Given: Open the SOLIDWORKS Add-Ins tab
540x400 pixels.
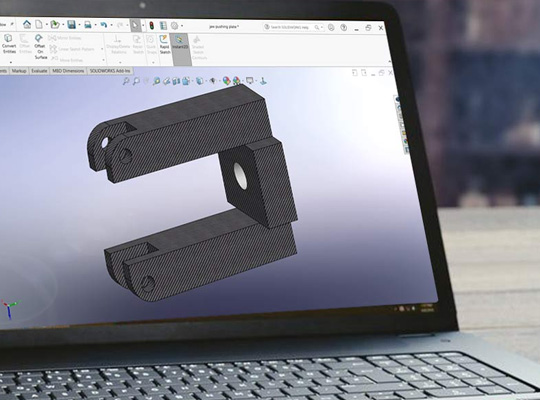Looking at the screenshot, I should pyautogui.click(x=110, y=71).
